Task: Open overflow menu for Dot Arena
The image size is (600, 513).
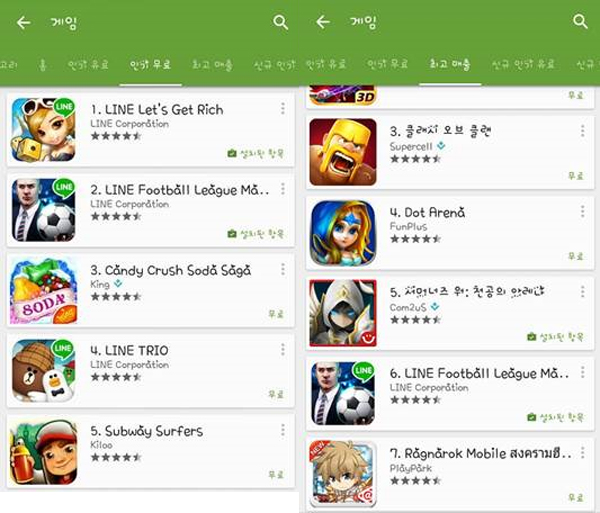Action: click(x=582, y=211)
